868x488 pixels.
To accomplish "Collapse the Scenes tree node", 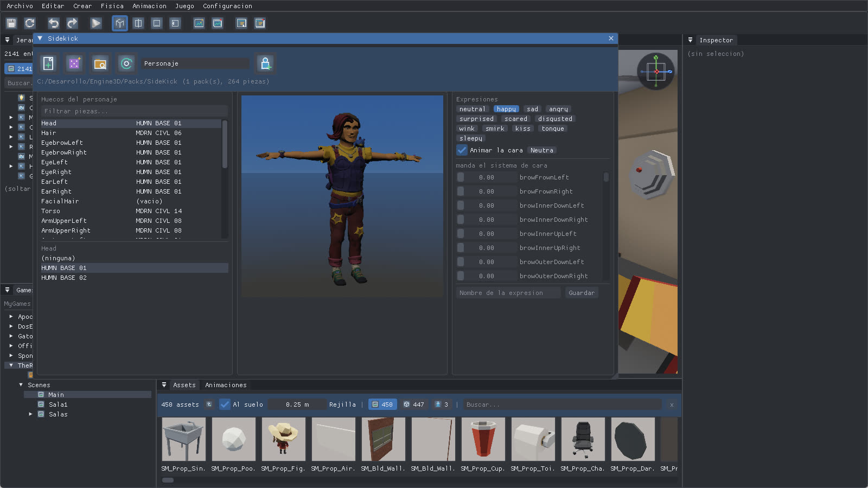I will (x=21, y=385).
